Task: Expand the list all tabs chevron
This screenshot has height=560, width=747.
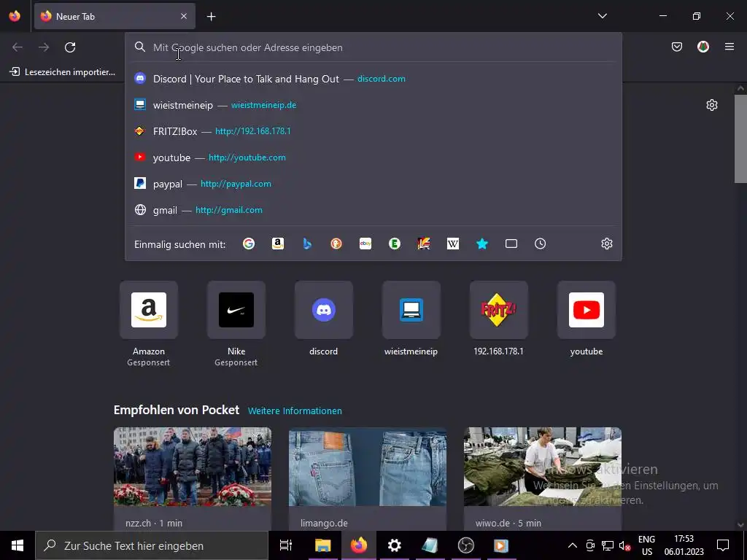Action: 602,16
